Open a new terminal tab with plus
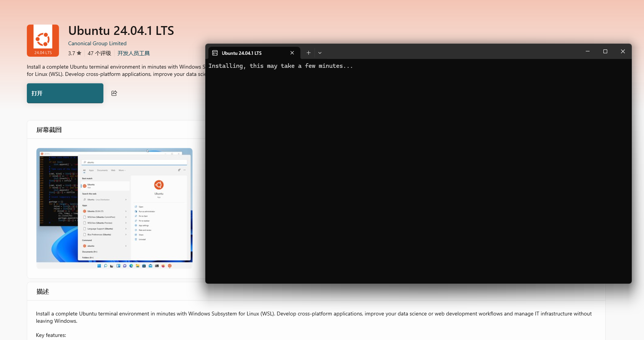 pos(308,53)
